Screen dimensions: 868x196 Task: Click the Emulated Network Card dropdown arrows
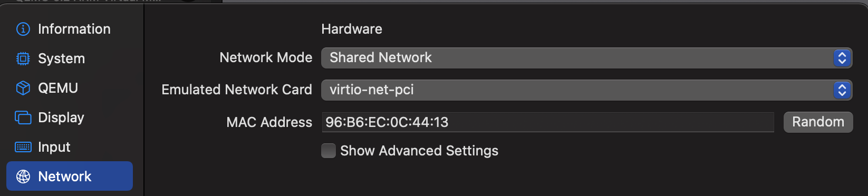click(842, 90)
